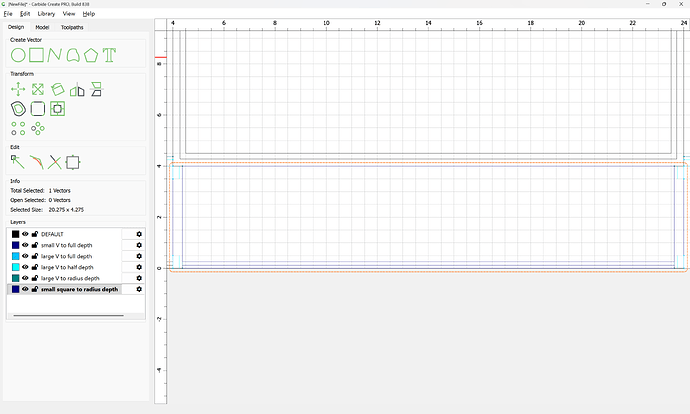Viewport: 690px width, 414px height.
Task: Select the Rectangle creation tool
Action: (36, 54)
